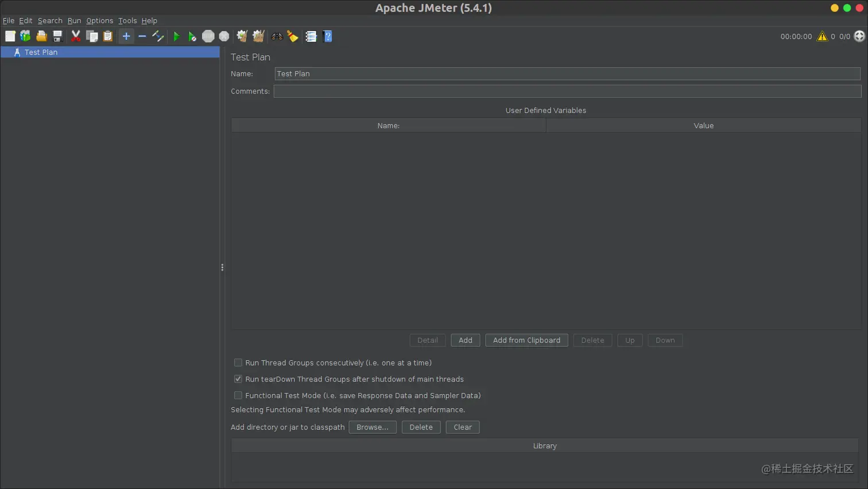Viewport: 868px width, 489px height.
Task: Click the Name: column header
Action: (x=389, y=125)
